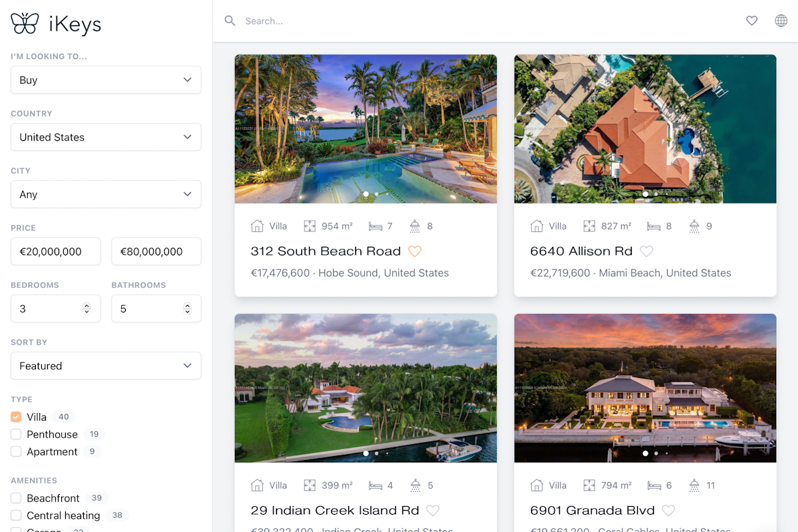This screenshot has height=532, width=798.
Task: Open the City Any dropdown
Action: (106, 194)
